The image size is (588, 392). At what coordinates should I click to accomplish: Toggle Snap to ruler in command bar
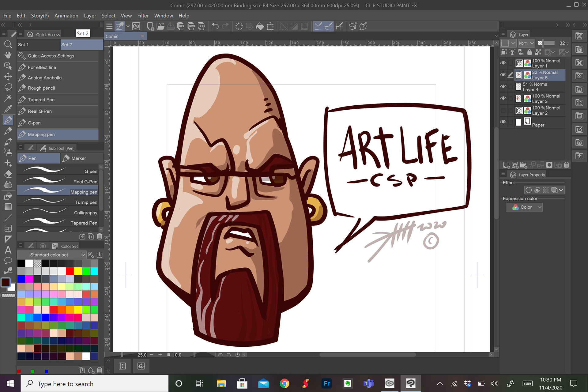[318, 26]
